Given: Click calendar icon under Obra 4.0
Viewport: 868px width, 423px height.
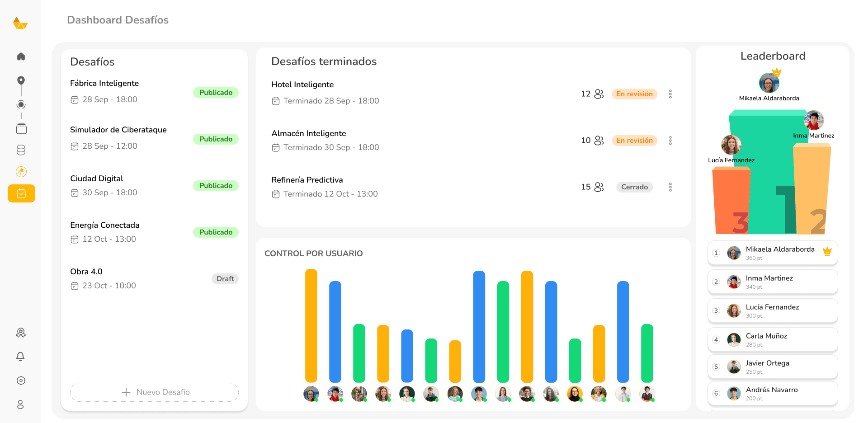Looking at the screenshot, I should tap(75, 286).
